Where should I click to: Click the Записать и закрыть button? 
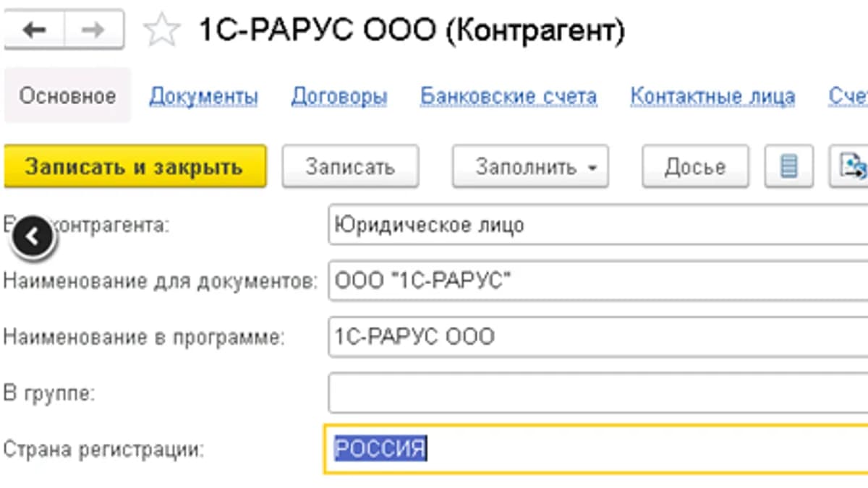pos(135,167)
